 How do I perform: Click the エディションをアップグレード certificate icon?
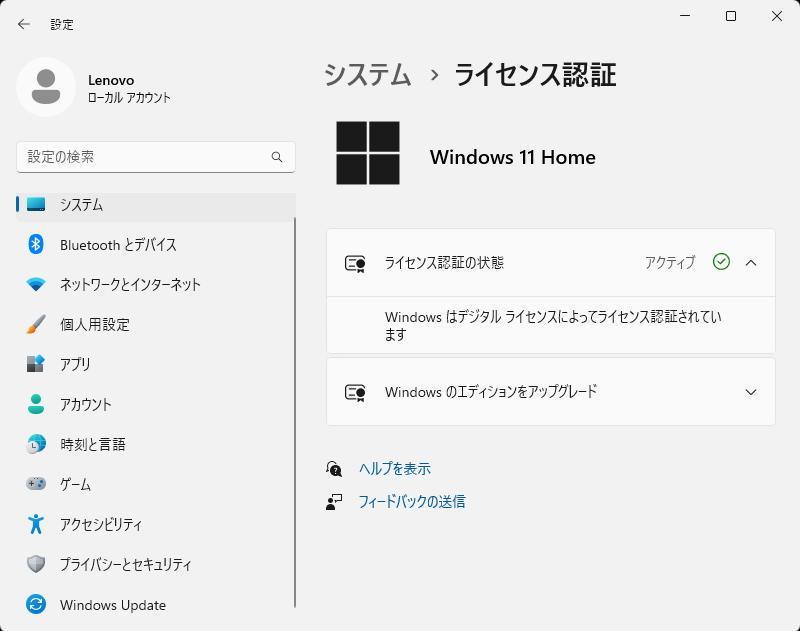(x=355, y=392)
